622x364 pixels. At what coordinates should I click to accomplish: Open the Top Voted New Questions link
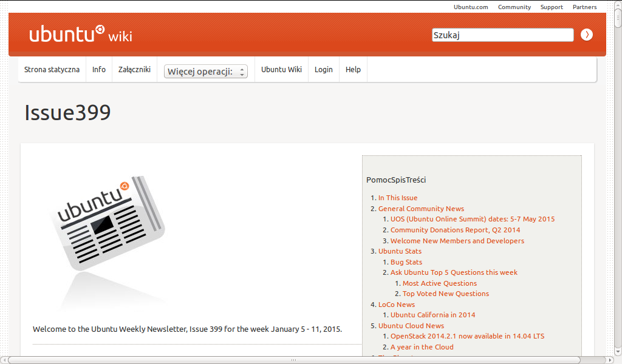[x=446, y=294]
